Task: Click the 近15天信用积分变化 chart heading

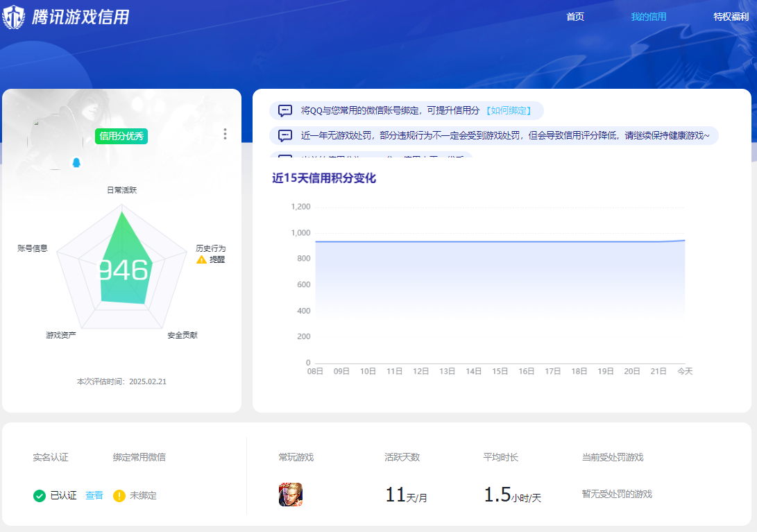Action: point(324,178)
